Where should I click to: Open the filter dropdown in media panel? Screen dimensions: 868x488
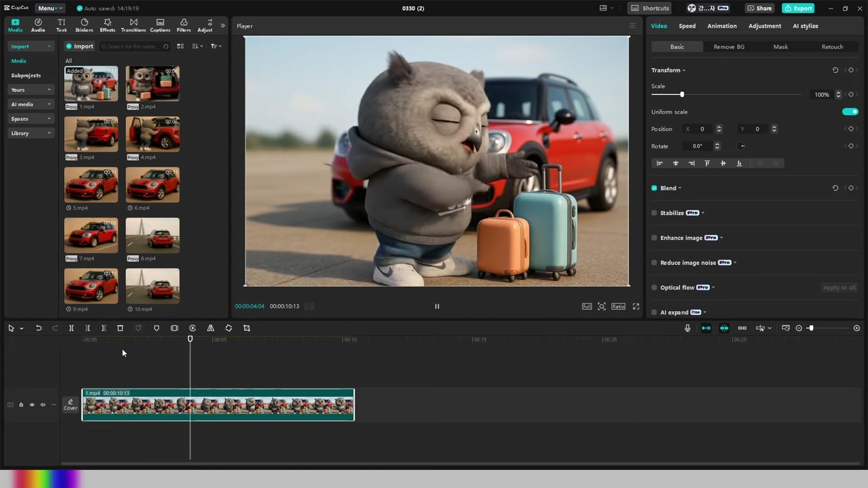pyautogui.click(x=216, y=46)
